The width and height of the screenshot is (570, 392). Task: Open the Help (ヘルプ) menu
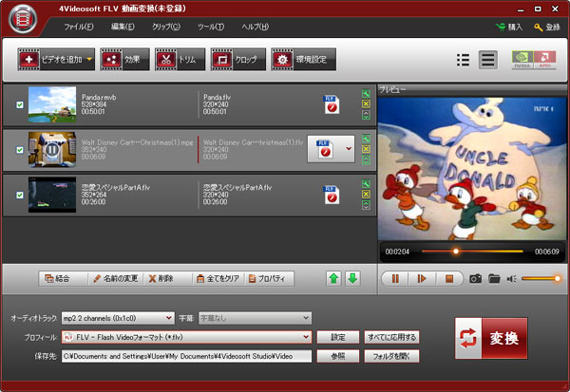(x=255, y=27)
